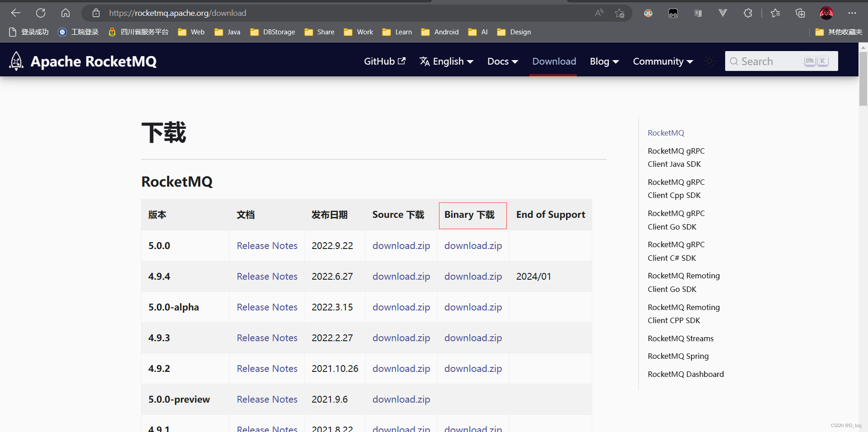Open Release Notes for version 4.9.3
This screenshot has width=868, height=432.
(x=267, y=338)
